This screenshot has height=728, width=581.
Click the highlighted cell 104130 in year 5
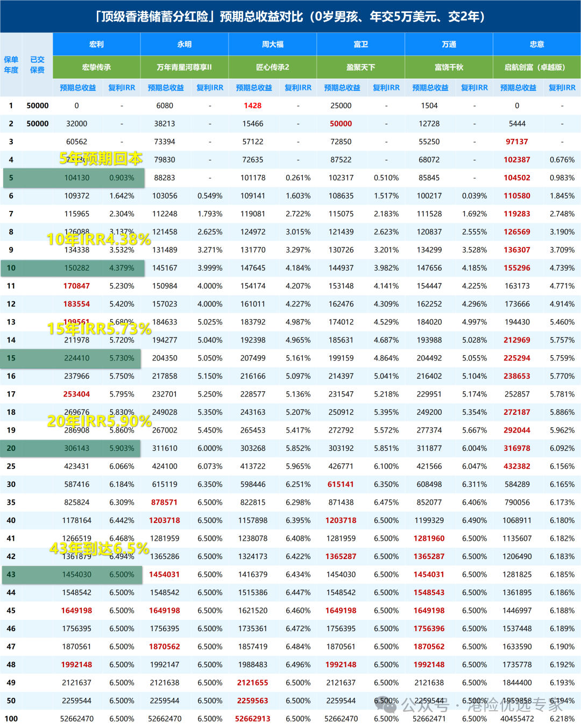77,178
